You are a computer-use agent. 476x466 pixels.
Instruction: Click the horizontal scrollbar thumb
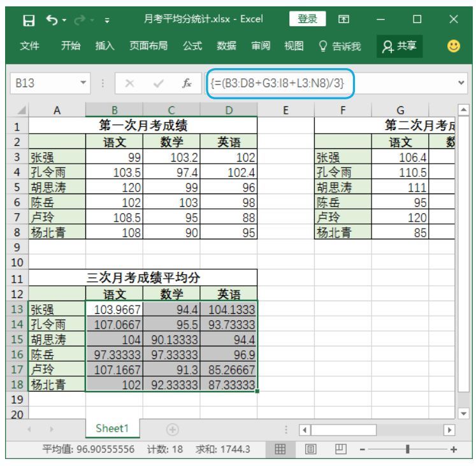(x=343, y=430)
